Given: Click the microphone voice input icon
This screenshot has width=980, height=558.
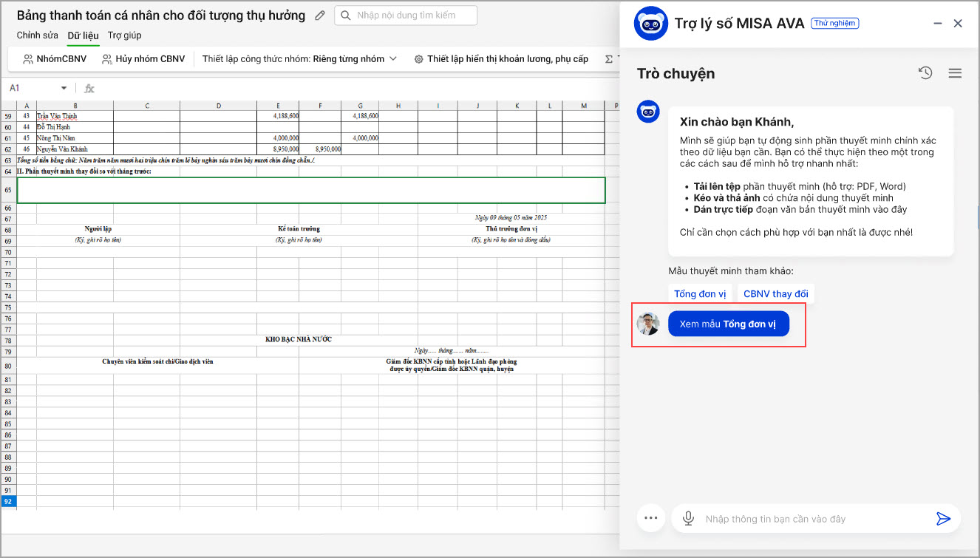Looking at the screenshot, I should (x=688, y=519).
